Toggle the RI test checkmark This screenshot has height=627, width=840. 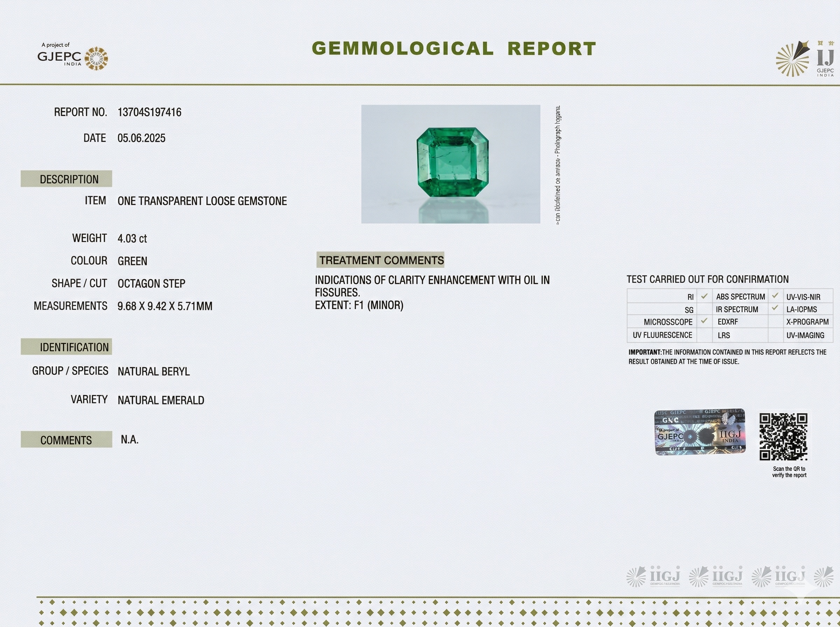pyautogui.click(x=705, y=296)
